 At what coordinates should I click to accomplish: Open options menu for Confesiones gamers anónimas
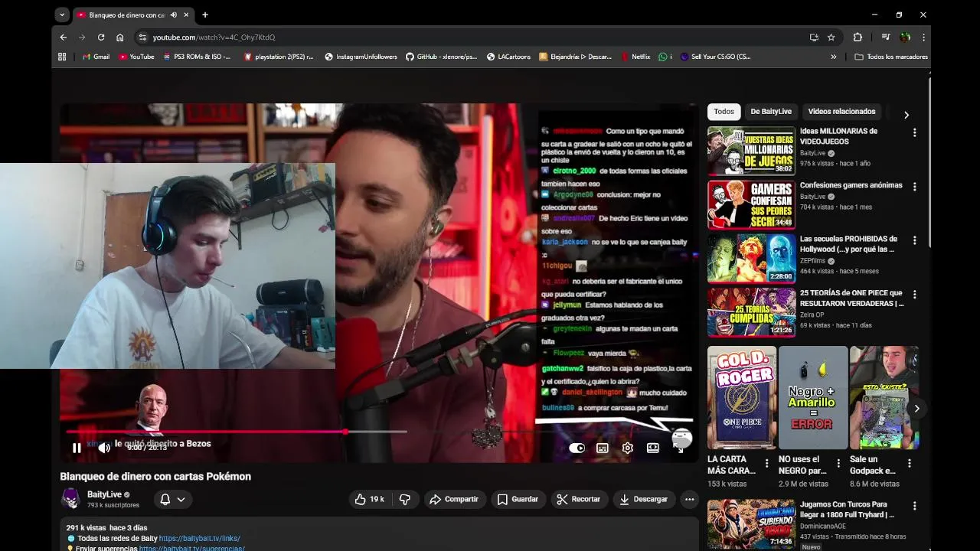tap(914, 187)
